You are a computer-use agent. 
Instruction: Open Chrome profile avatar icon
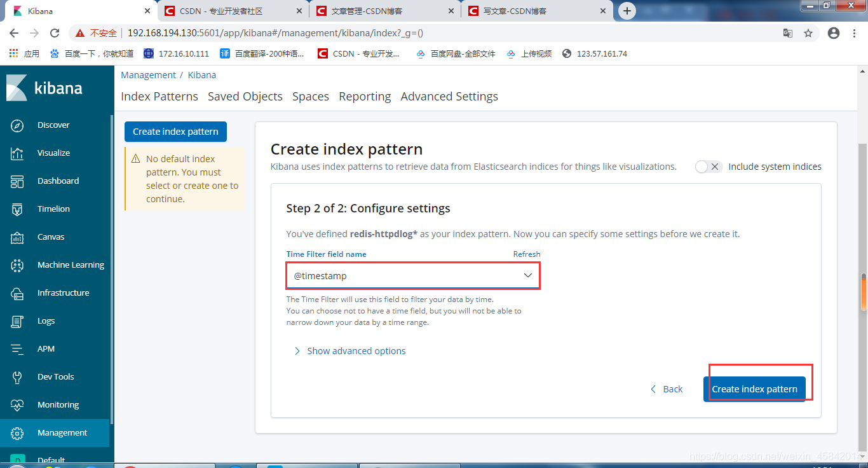tap(834, 33)
